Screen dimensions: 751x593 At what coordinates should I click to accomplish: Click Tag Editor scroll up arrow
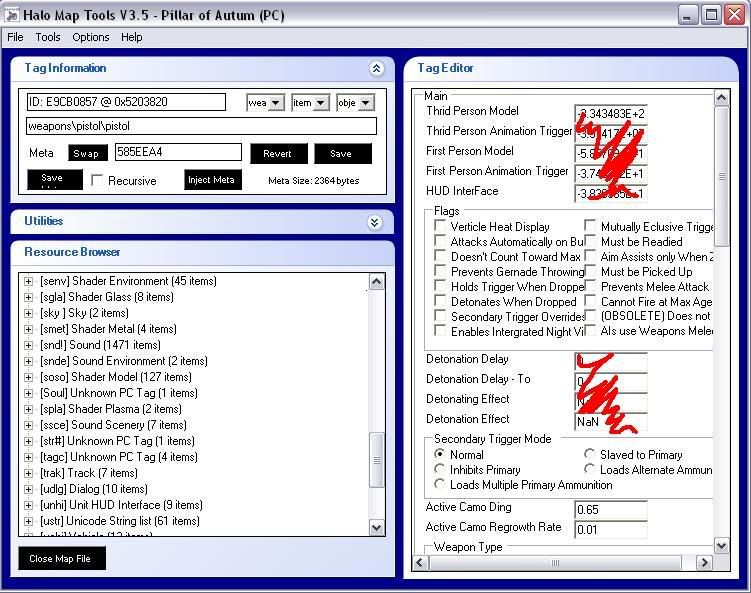(x=721, y=98)
